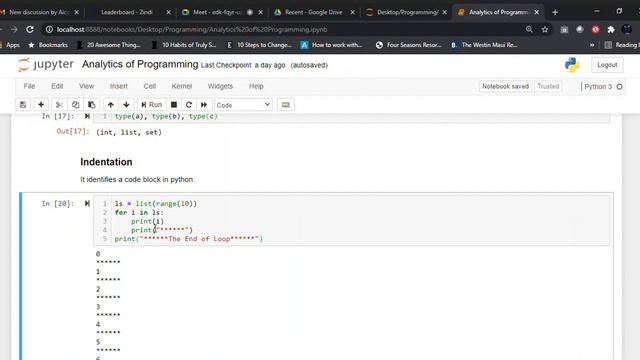This screenshot has height=360, width=640.
Task: Select the Indentation heading
Action: 106,162
